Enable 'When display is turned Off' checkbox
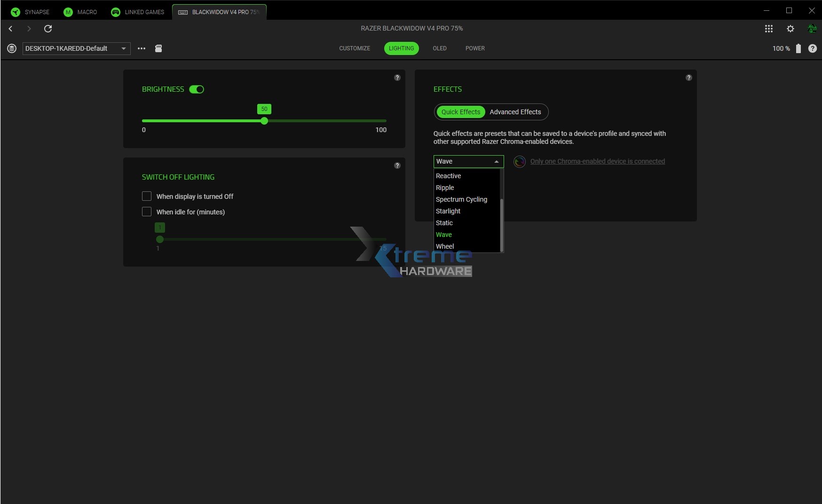822x504 pixels. (147, 196)
